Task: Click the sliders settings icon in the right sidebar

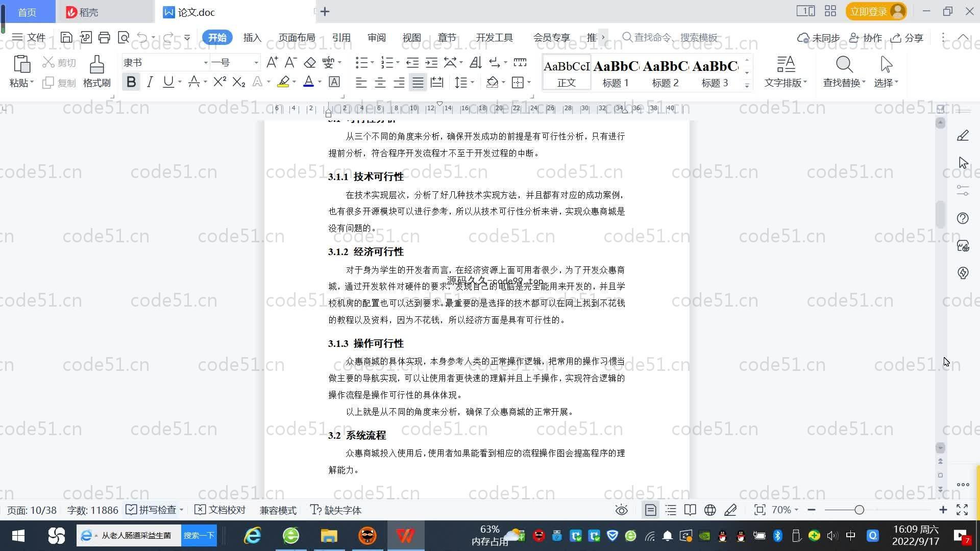Action: 963,190
